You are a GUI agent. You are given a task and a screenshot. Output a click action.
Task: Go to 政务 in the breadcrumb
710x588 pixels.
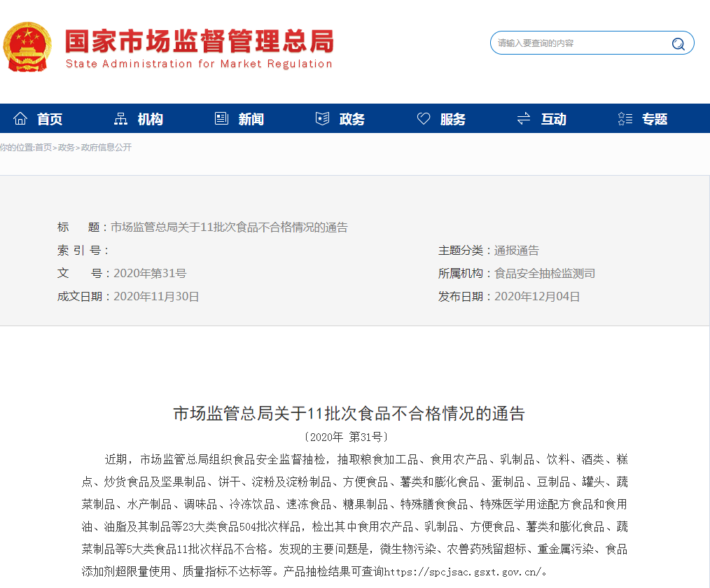pos(66,148)
